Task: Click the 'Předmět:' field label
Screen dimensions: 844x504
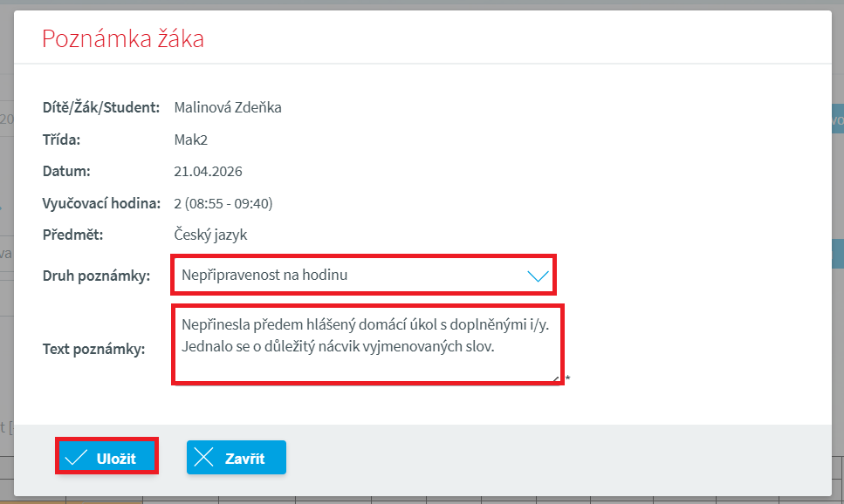Action: point(73,235)
